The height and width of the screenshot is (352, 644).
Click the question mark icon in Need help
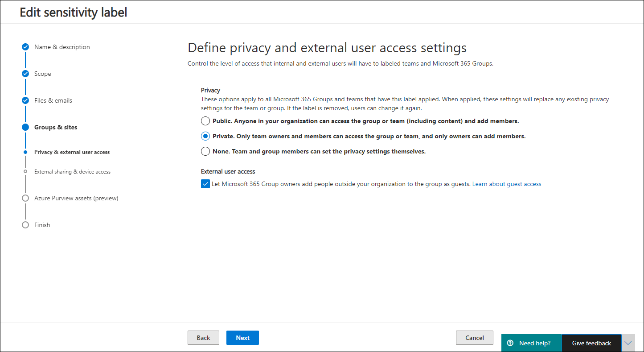(x=510, y=343)
